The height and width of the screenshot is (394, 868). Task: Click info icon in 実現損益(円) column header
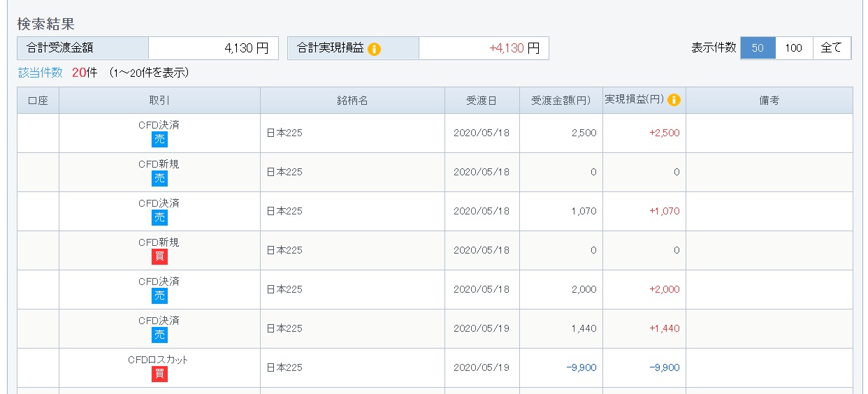click(674, 100)
